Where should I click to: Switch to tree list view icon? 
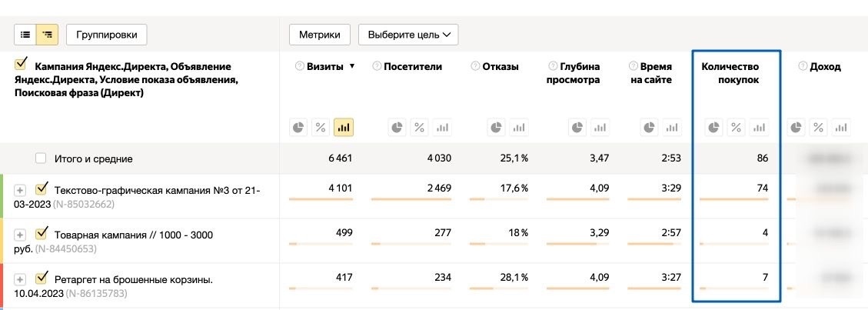point(48,35)
